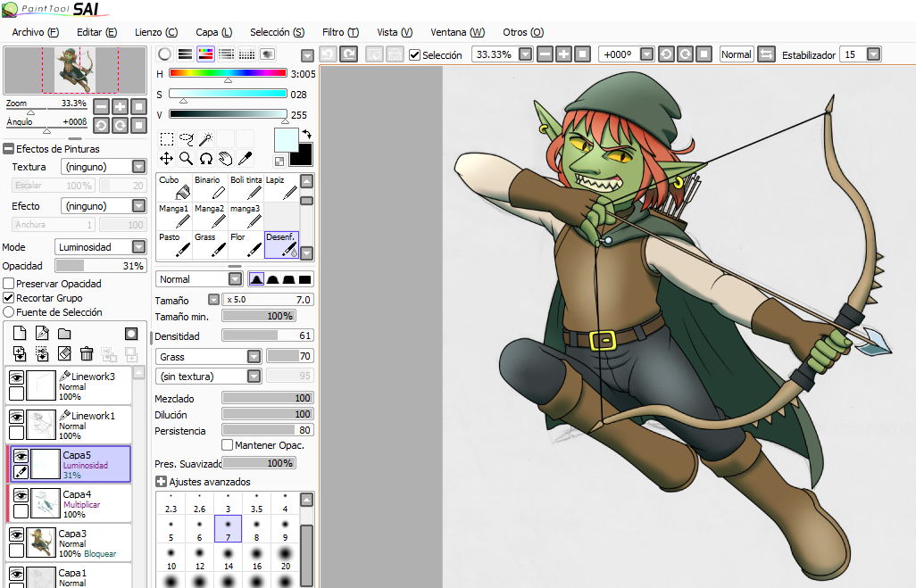Choose the Flor brush
Viewport: 916px width, 588px height.
[x=246, y=244]
